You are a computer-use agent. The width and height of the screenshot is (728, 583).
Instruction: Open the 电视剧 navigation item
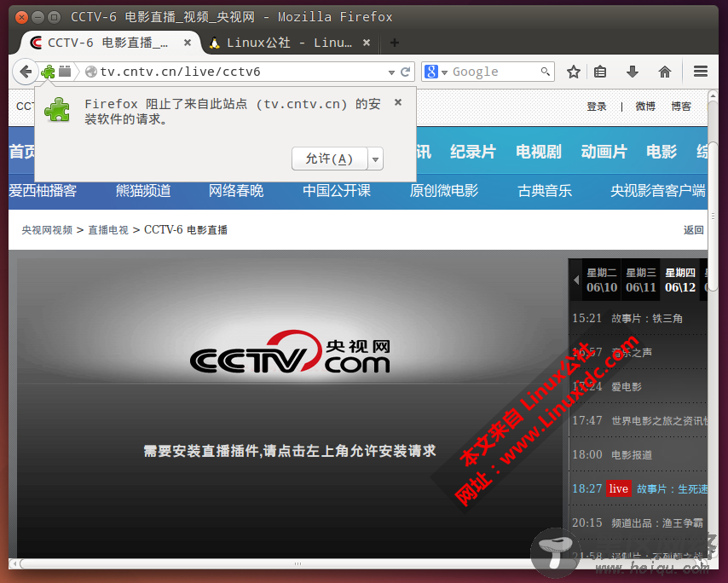pos(539,152)
